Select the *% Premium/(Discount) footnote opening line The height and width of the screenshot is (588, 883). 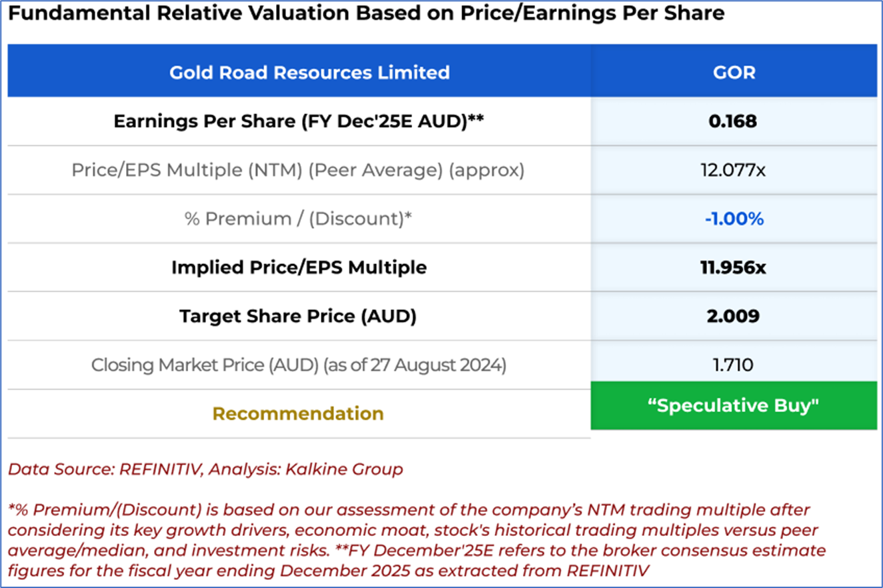409,511
